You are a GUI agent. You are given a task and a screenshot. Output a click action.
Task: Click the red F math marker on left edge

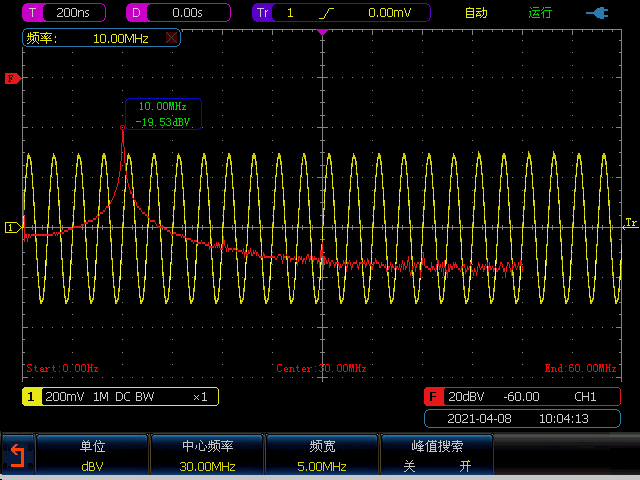pyautogui.click(x=12, y=78)
